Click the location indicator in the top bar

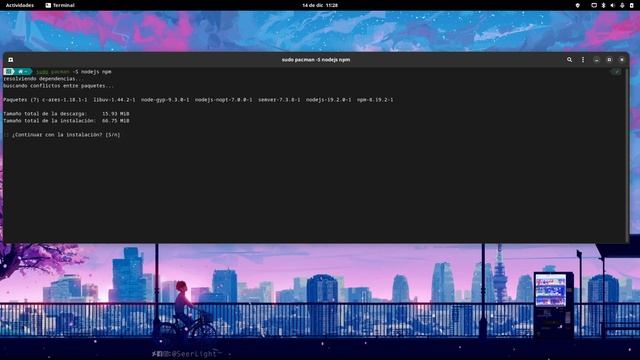point(578,5)
